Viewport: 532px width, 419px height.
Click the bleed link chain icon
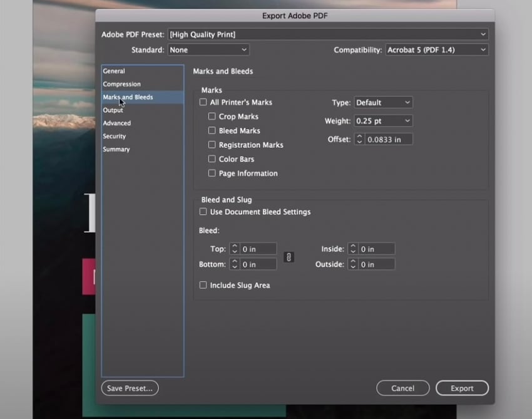click(x=289, y=257)
